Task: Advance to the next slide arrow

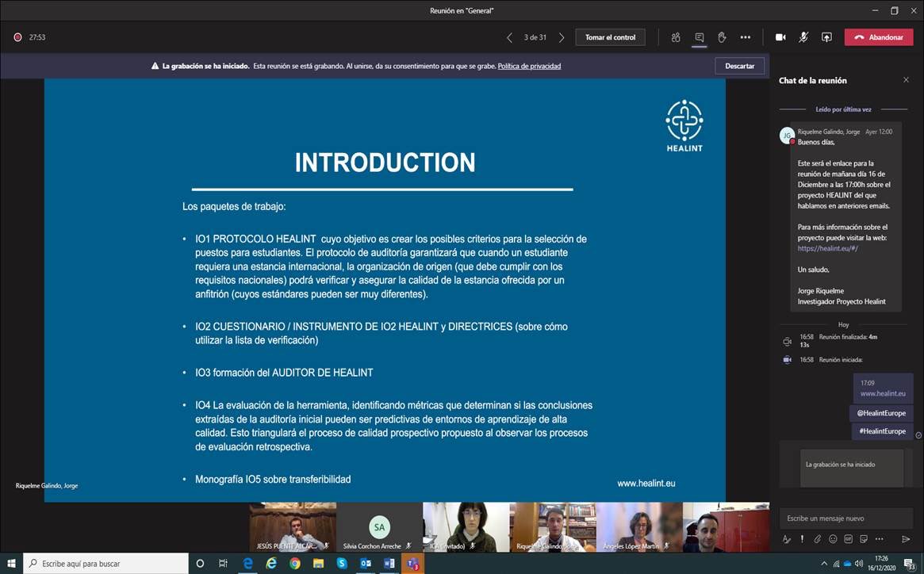Action: point(561,37)
